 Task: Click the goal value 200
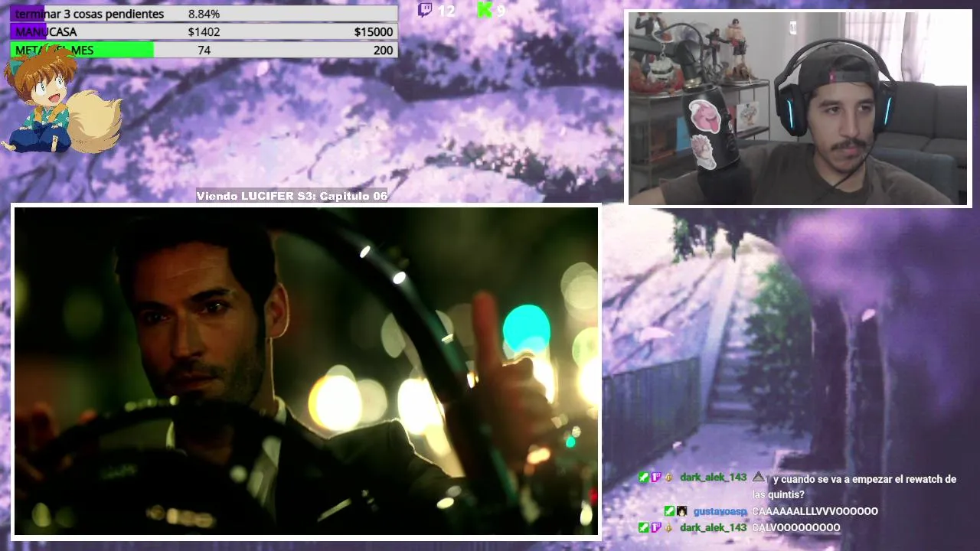[x=383, y=51]
